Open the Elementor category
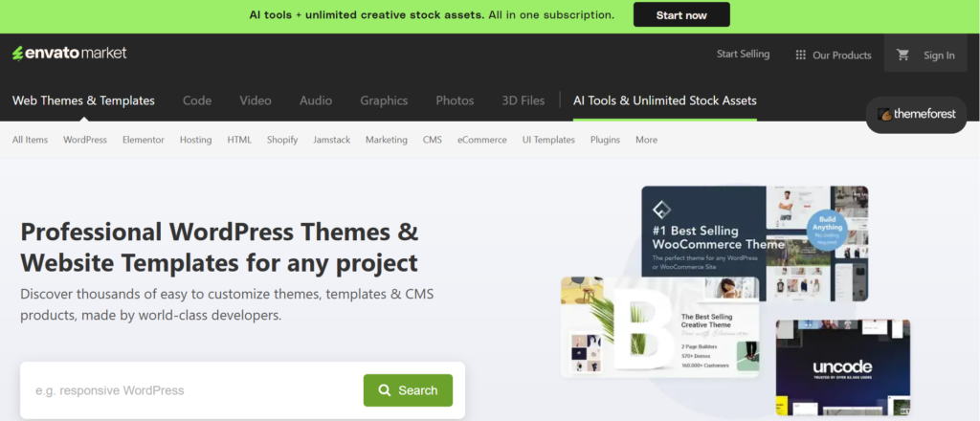This screenshot has height=421, width=980. pos(144,140)
